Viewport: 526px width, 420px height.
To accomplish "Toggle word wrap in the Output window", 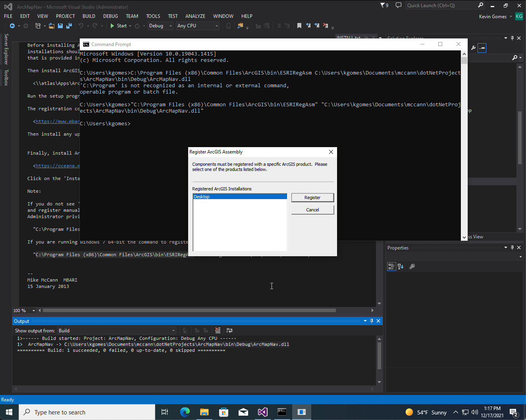I will [229, 330].
